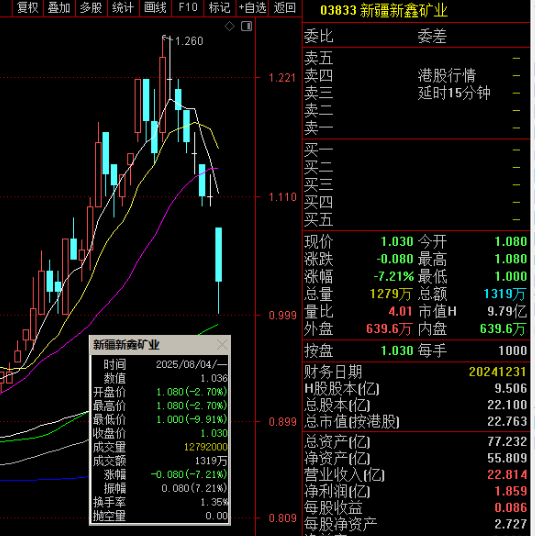Click the 03833 新疆新鑫矿业 stock title
The height and width of the screenshot is (536, 535).
coord(384,11)
